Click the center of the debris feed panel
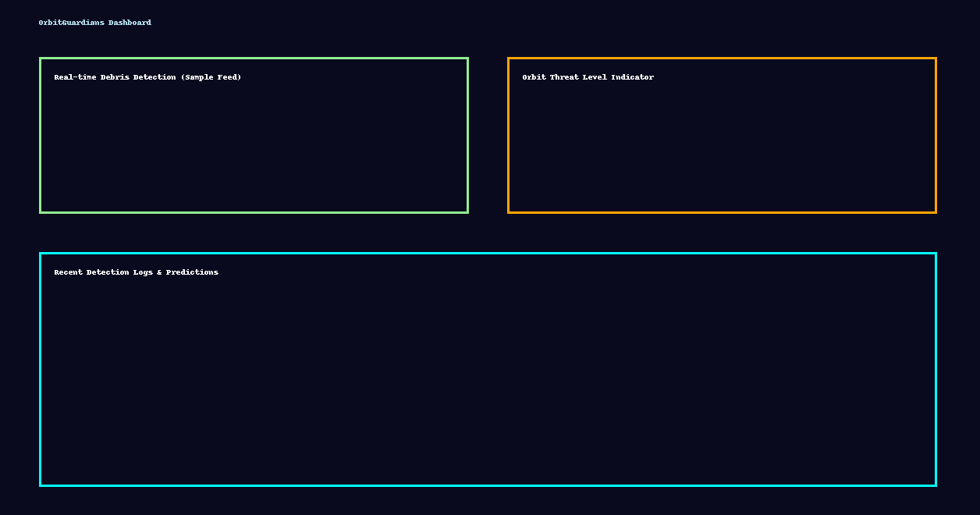 pos(254,134)
